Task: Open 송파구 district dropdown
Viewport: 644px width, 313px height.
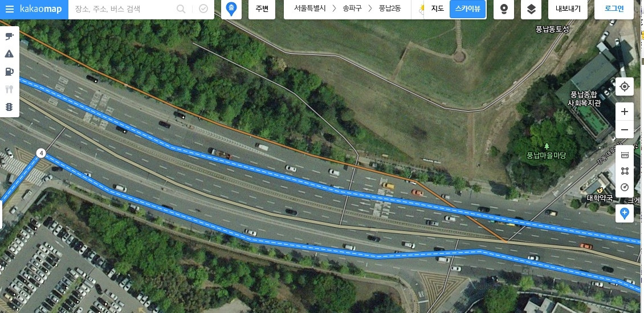Action: (352, 9)
